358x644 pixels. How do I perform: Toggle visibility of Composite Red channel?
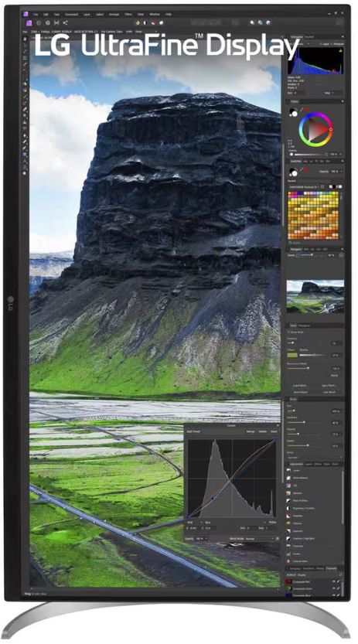(334, 582)
